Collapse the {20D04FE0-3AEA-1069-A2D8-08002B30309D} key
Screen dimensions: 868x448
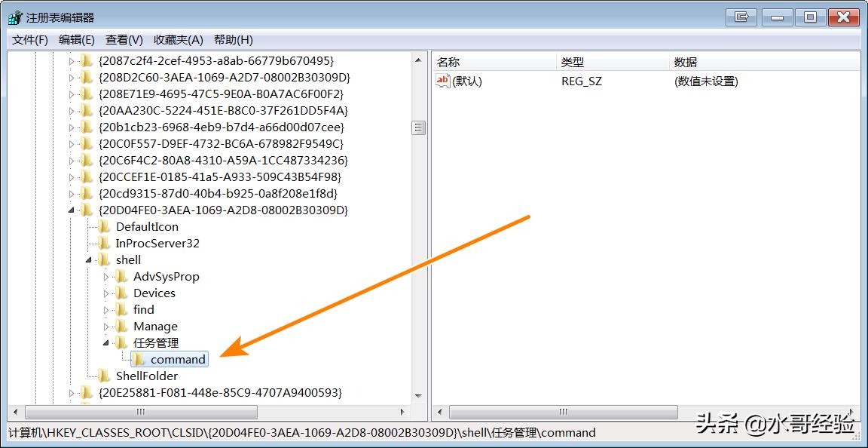[x=71, y=210]
